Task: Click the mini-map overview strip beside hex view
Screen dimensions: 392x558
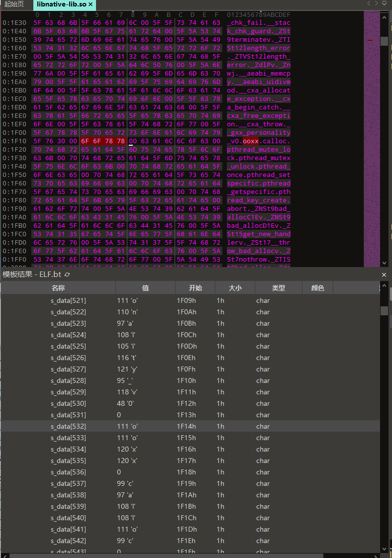Action: tap(371, 139)
